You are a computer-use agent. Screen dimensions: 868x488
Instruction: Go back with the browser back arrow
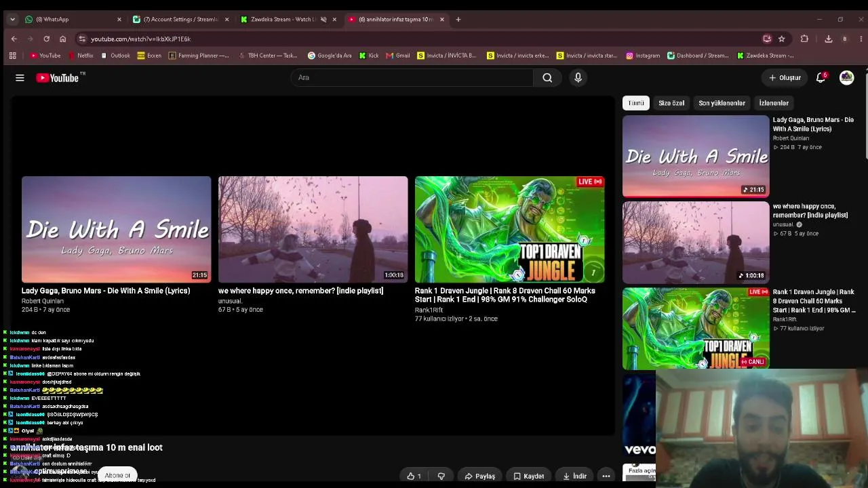(x=14, y=39)
